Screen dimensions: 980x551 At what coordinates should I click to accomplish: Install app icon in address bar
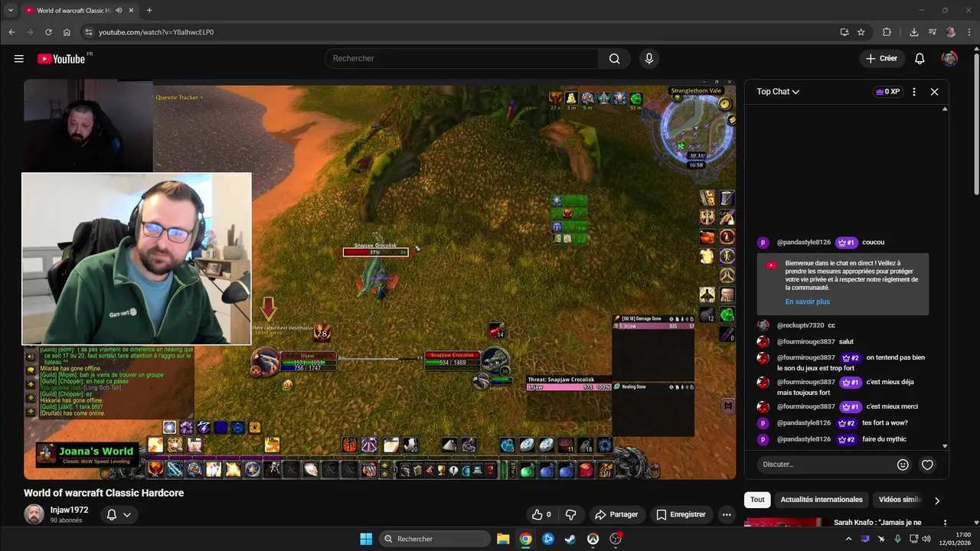(x=844, y=32)
